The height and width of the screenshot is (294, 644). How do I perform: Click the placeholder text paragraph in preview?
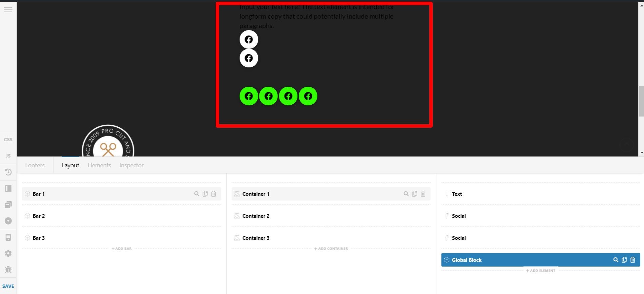317,16
